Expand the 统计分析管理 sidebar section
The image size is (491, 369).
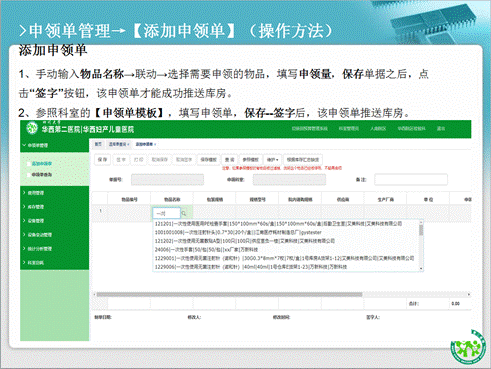pyautogui.click(x=54, y=249)
